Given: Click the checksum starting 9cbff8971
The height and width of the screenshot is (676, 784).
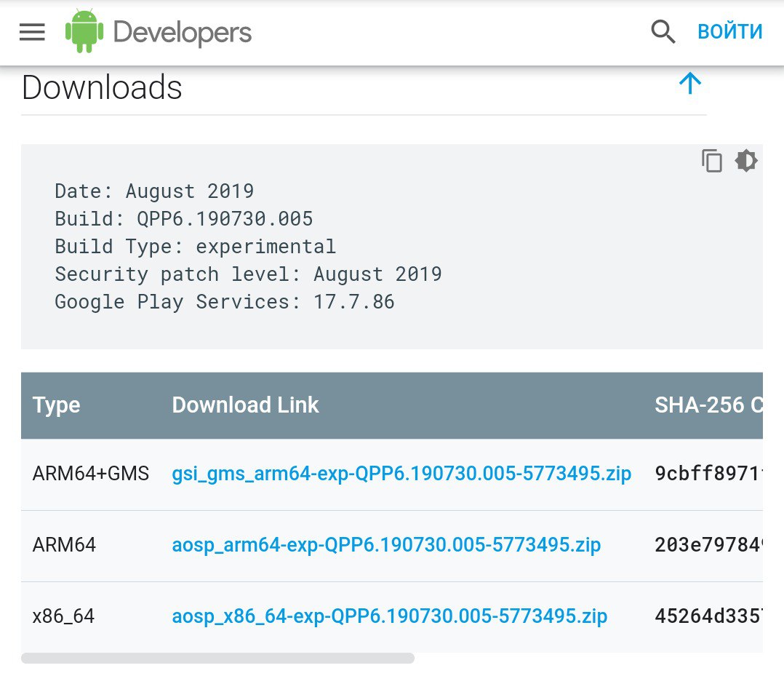Looking at the screenshot, I should 708,474.
